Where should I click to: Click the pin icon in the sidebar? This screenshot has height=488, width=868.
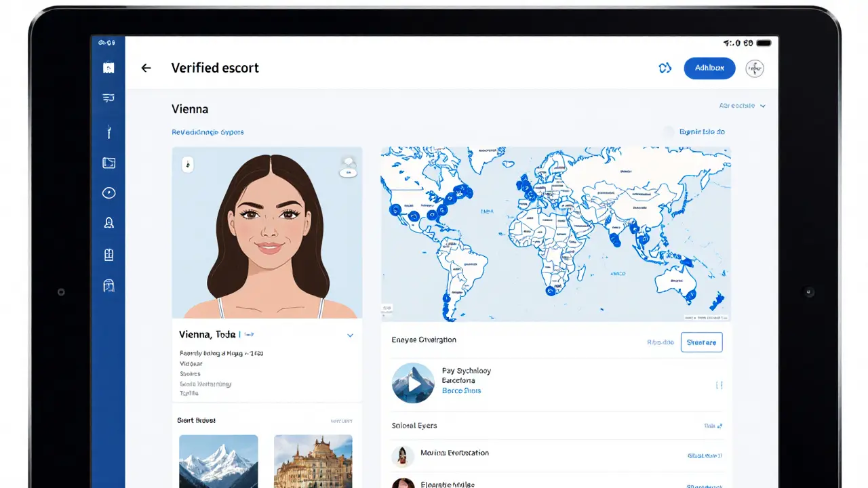[108, 131]
